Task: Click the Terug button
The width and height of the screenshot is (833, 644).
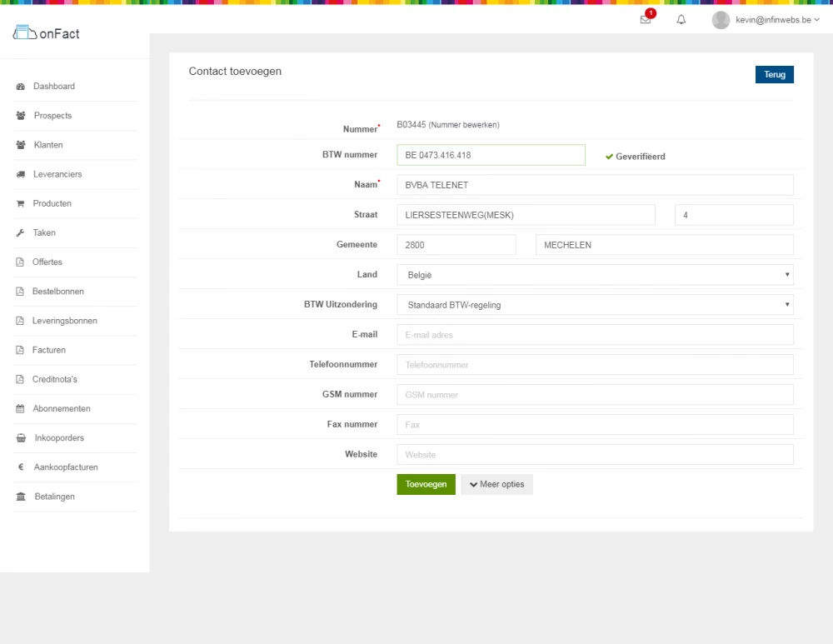Action: click(x=774, y=75)
